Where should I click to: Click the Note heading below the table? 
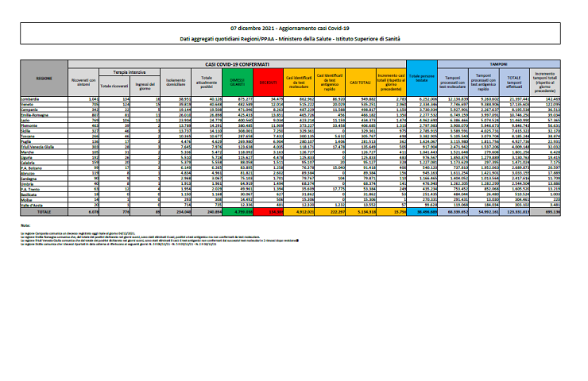pos(25,225)
